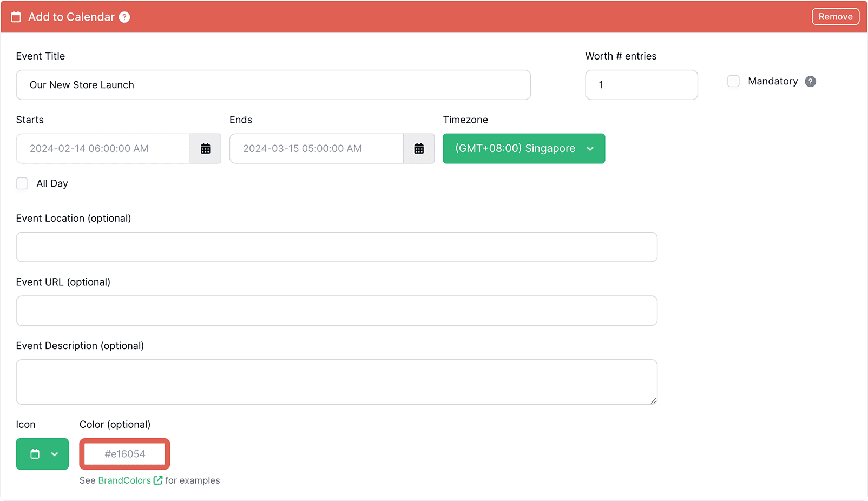Click the Event Description textarea
This screenshot has width=868, height=501.
336,381
